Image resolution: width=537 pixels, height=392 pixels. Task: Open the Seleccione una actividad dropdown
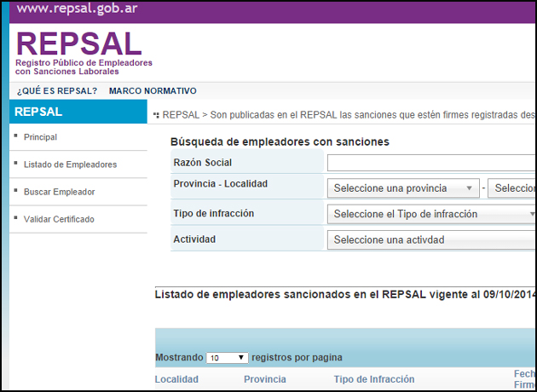(431, 239)
